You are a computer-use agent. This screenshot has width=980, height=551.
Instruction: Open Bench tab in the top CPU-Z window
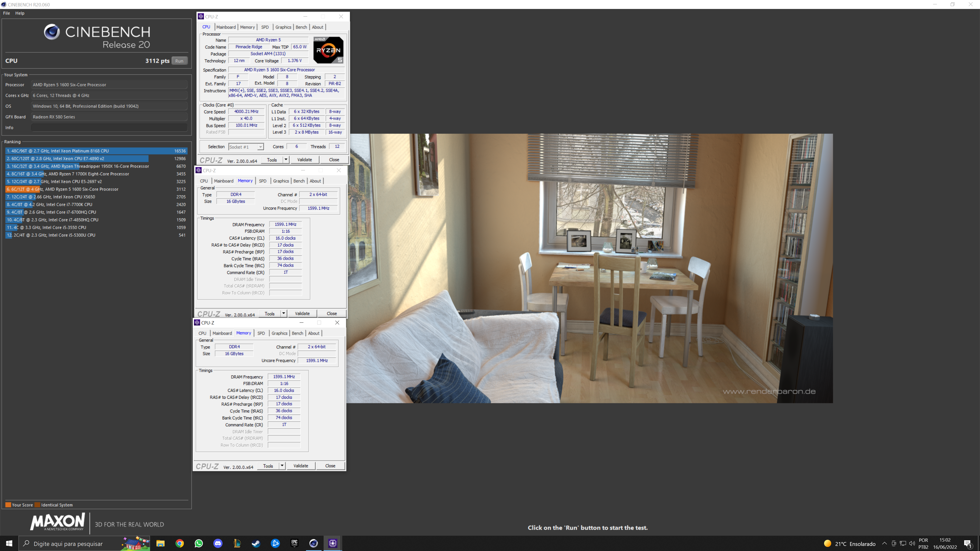coord(301,27)
